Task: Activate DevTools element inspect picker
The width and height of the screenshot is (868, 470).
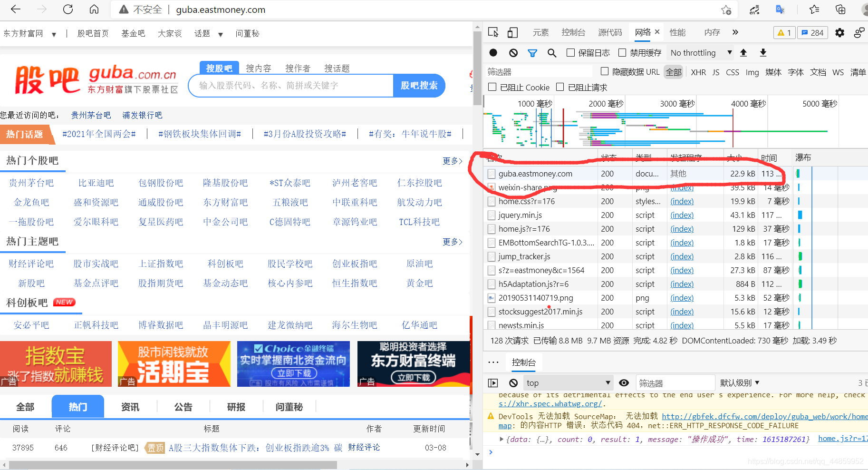Action: click(x=493, y=32)
